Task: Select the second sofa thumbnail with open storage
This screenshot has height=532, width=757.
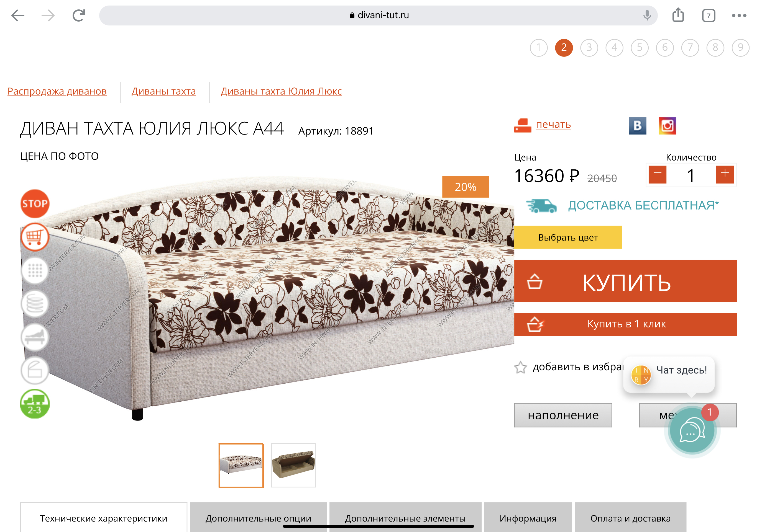Action: click(x=293, y=465)
